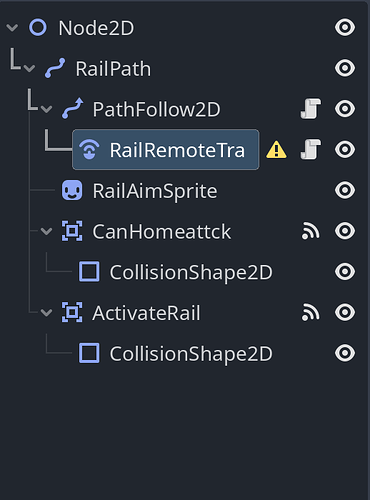This screenshot has width=370, height=500.
Task: Select CollisionShape2D under CanHomeattck
Action: (x=191, y=272)
